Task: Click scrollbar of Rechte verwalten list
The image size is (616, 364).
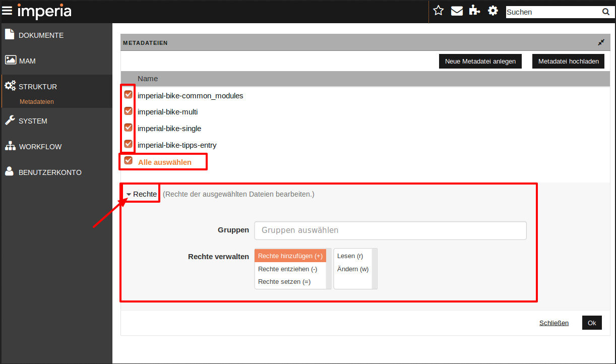Action: pos(329,269)
